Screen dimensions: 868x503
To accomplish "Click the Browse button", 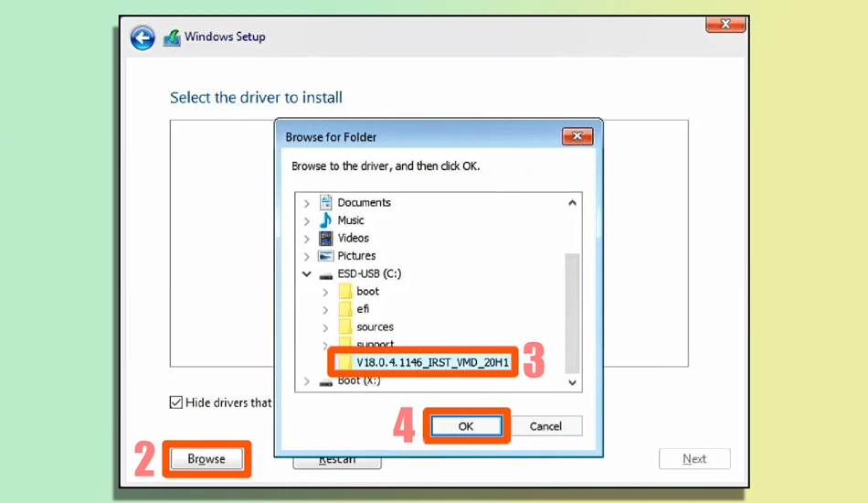I will point(206,459).
